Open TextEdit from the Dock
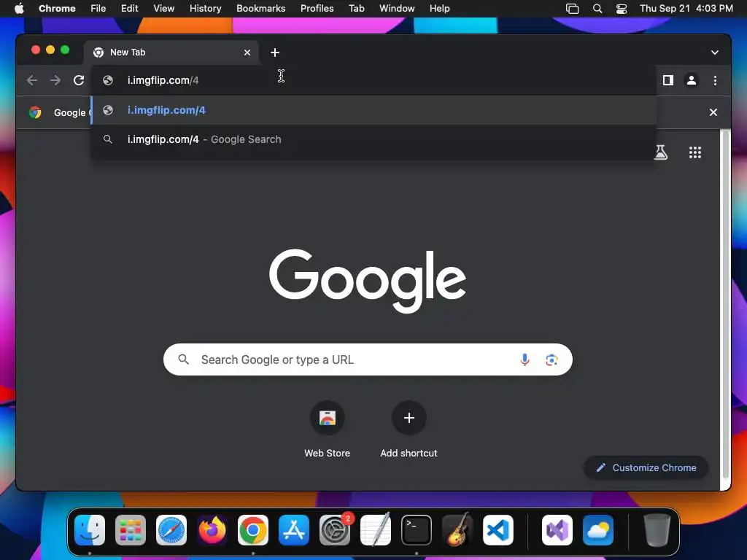Screen dimensions: 747x560 376,530
